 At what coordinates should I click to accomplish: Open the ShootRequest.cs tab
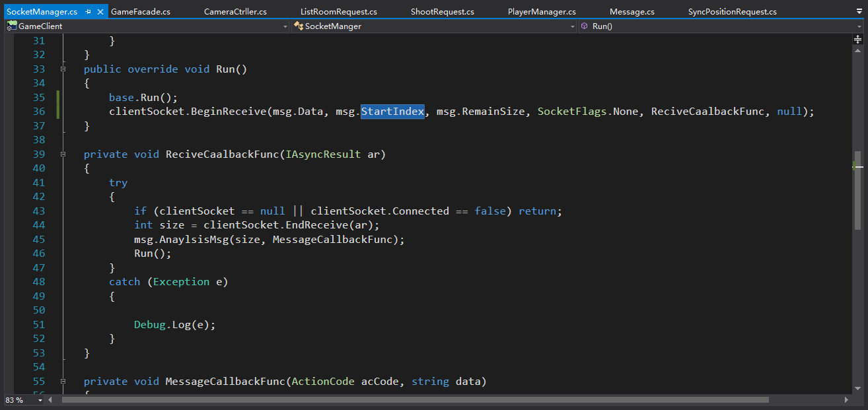(443, 12)
